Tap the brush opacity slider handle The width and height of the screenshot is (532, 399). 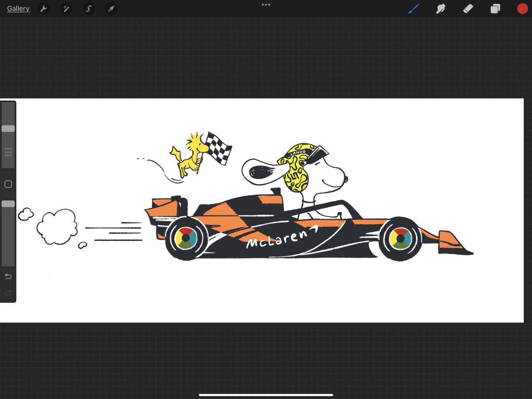pyautogui.click(x=8, y=204)
